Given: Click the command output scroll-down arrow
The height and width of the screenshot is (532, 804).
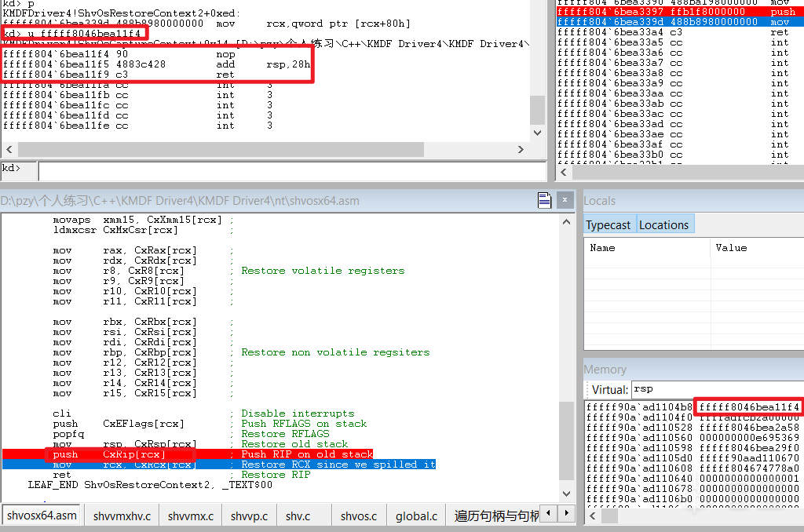Looking at the screenshot, I should click(x=537, y=133).
